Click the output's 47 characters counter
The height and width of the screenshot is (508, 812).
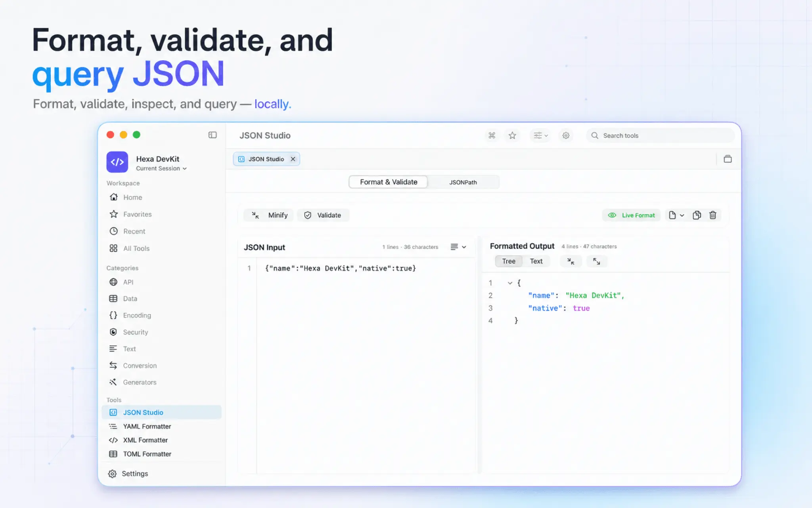pos(600,246)
